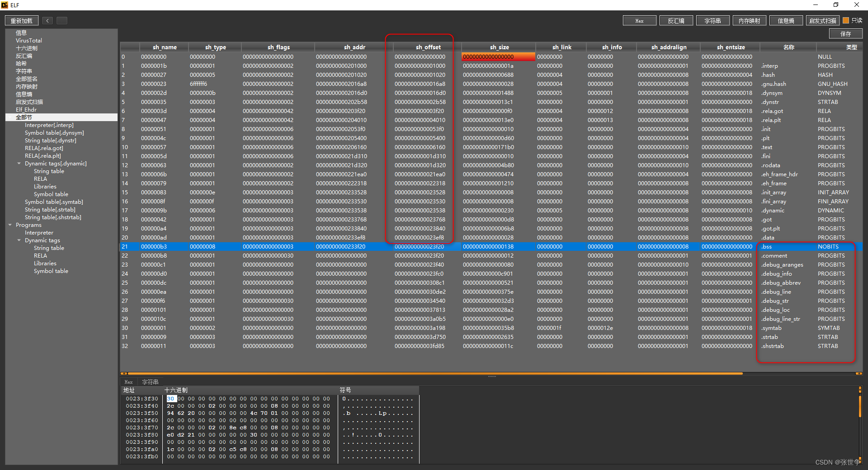Collapse Dynamic tags[.dynamic] tree node
Screen dimensions: 868x470
click(x=19, y=164)
